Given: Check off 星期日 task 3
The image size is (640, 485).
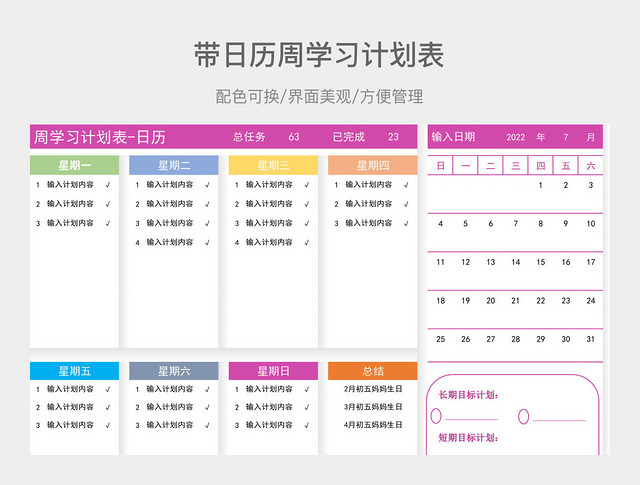Looking at the screenshot, I should [x=307, y=425].
